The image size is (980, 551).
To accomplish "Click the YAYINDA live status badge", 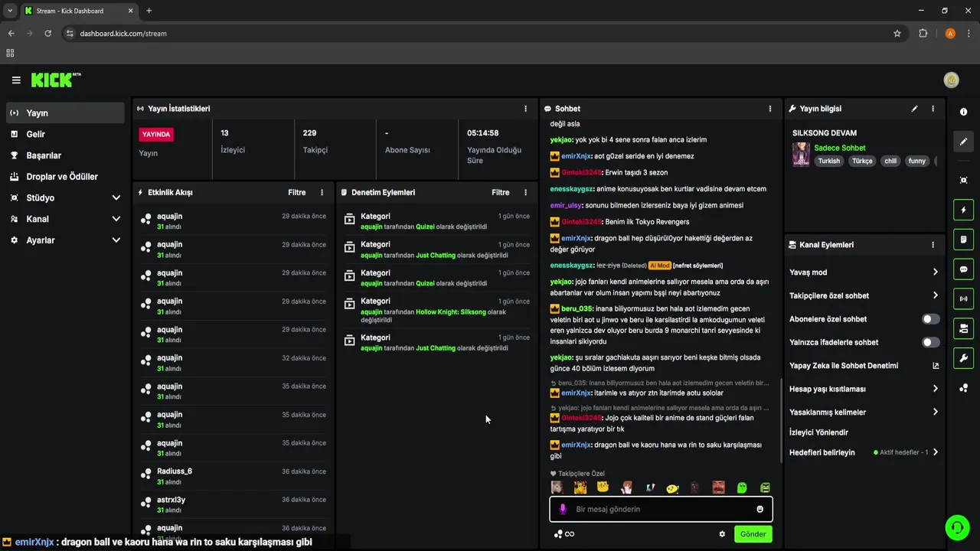I will [156, 134].
